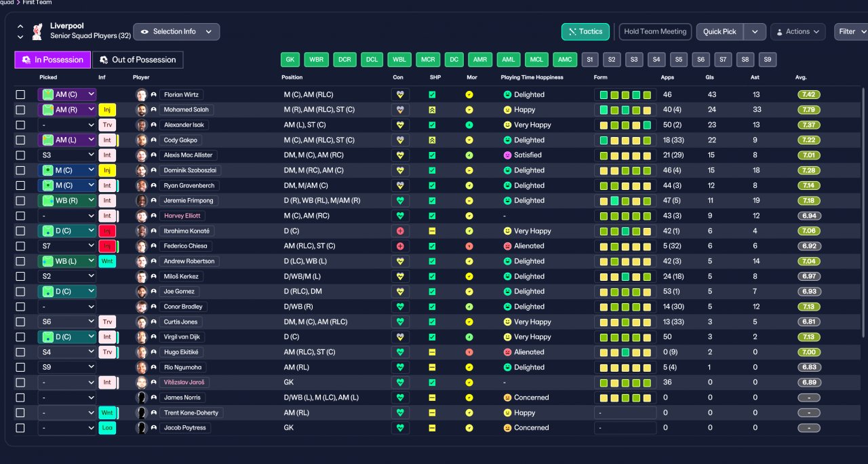Click Jacob Poytress's Loa status badge
The height and width of the screenshot is (464, 868).
[107, 428]
